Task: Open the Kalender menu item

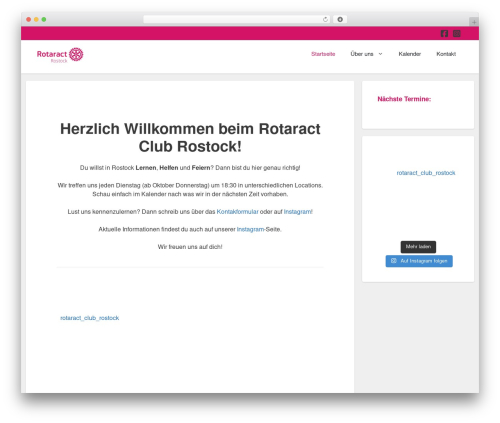Action: [x=410, y=54]
